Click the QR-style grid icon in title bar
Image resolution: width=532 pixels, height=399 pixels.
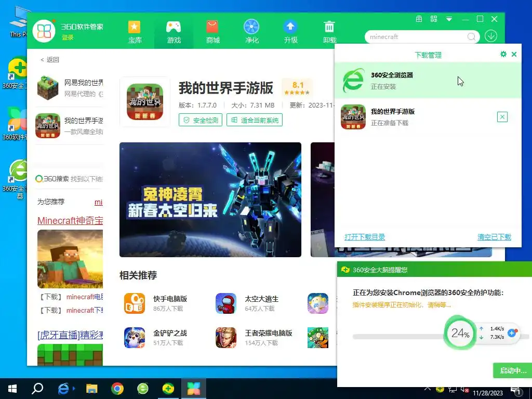[434, 19]
